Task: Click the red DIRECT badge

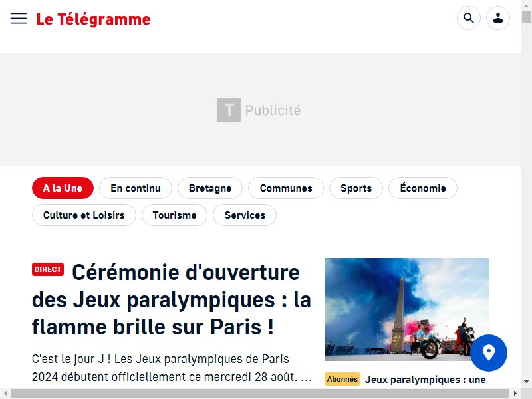Action: click(48, 269)
